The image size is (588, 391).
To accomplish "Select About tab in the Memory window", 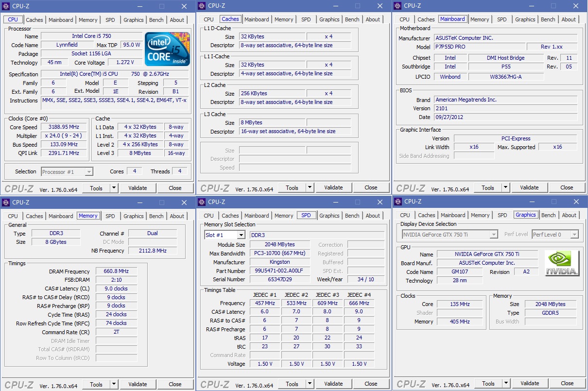I will (177, 216).
